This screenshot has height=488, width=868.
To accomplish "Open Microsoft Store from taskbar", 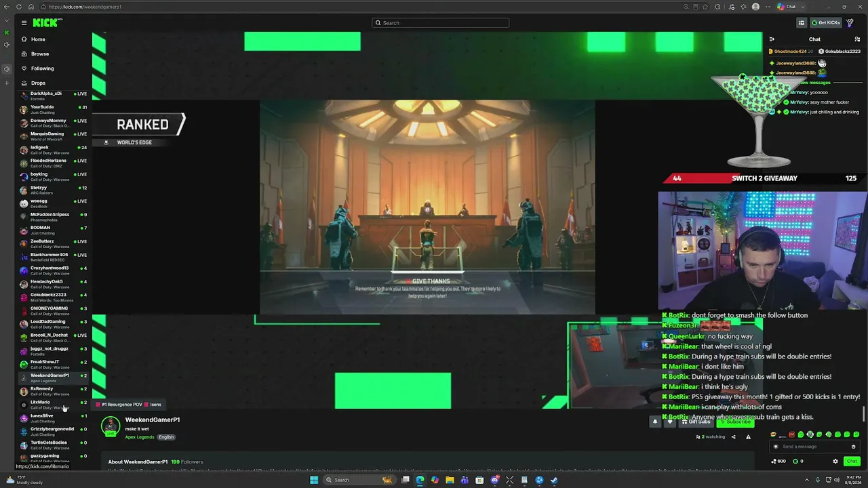I will [x=479, y=480].
